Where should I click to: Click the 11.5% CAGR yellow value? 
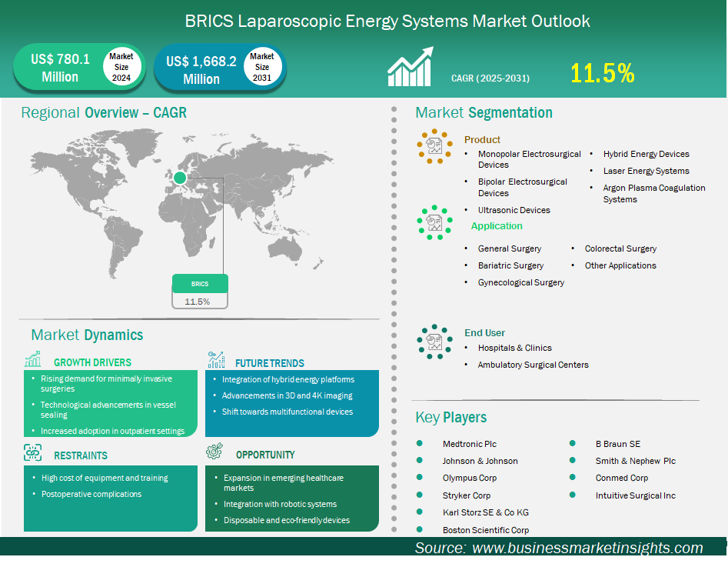tap(602, 73)
